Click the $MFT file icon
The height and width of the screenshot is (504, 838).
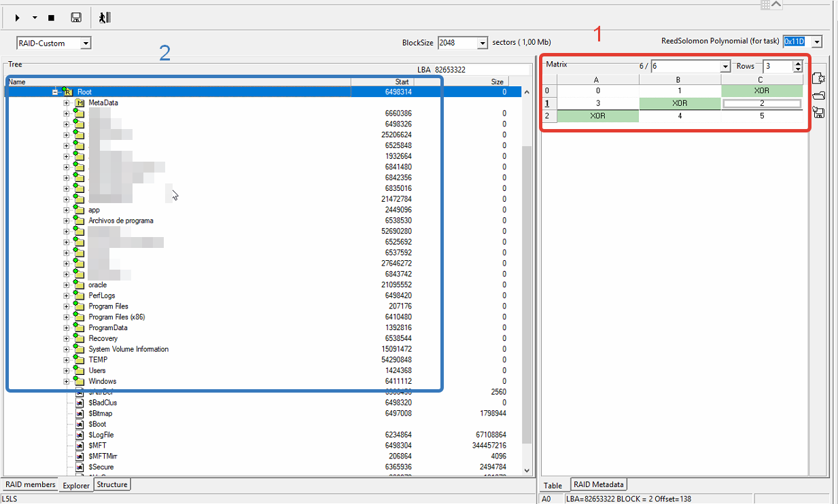(x=80, y=446)
